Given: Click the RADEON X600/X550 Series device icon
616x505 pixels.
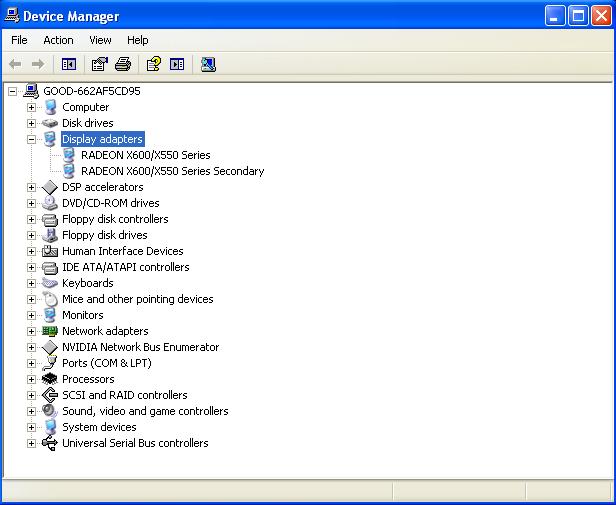Looking at the screenshot, I should 69,155.
